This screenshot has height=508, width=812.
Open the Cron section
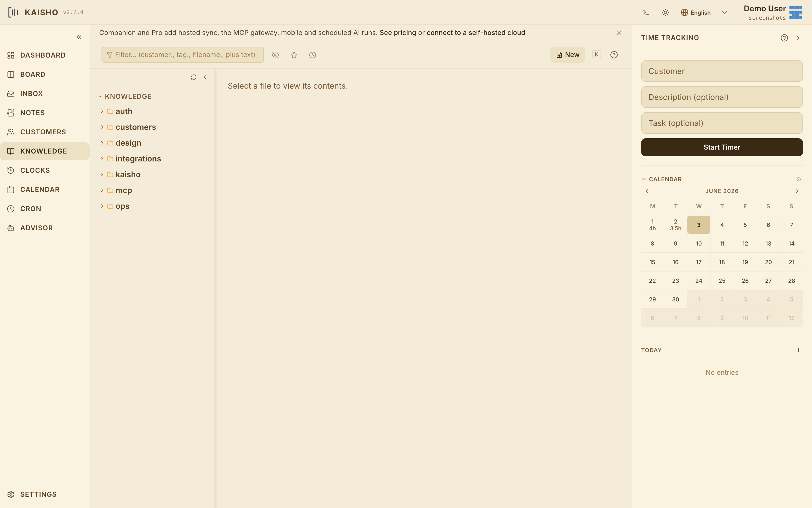[x=45, y=209]
